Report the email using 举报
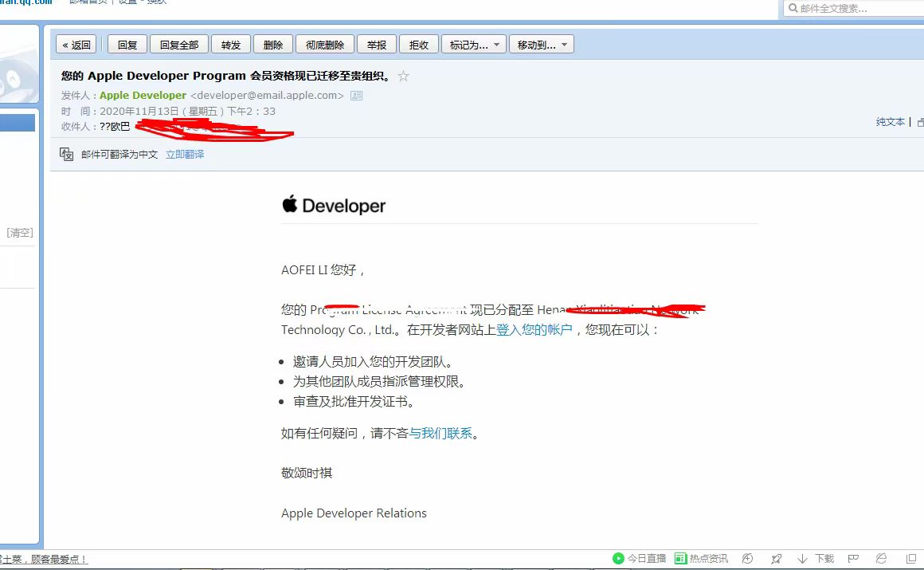This screenshot has height=570, width=924. point(377,45)
